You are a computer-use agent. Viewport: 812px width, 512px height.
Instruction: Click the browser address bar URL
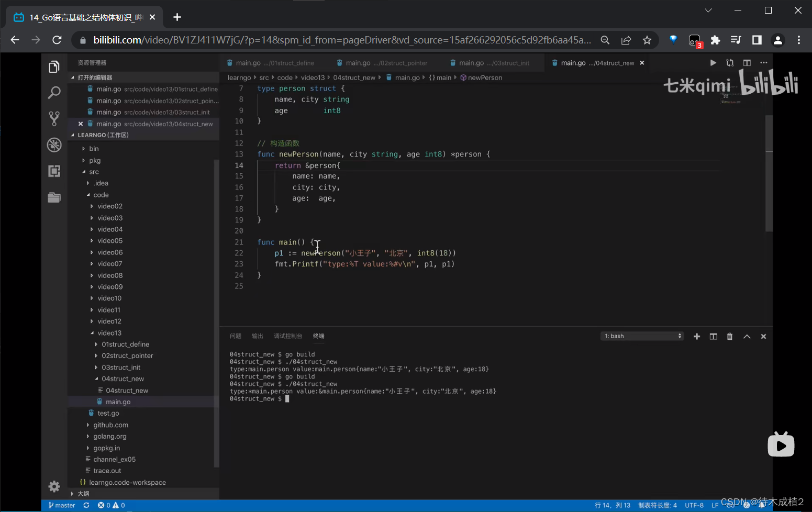(x=342, y=40)
